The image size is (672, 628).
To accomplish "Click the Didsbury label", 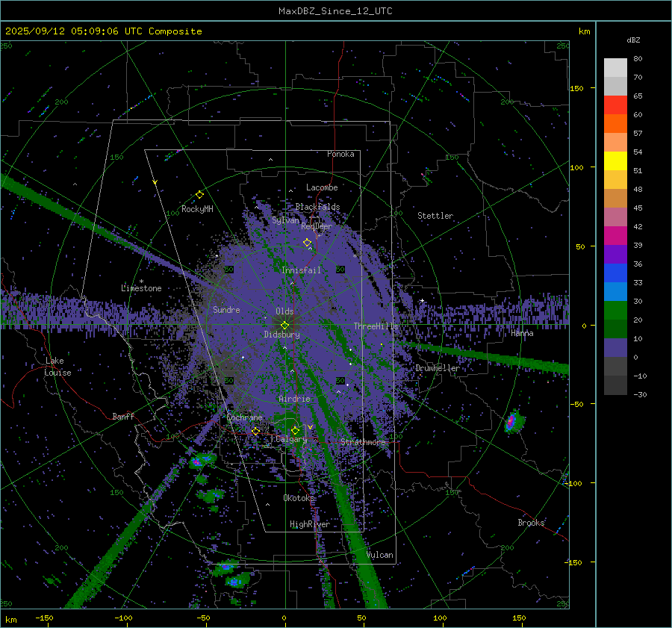I will click(281, 335).
